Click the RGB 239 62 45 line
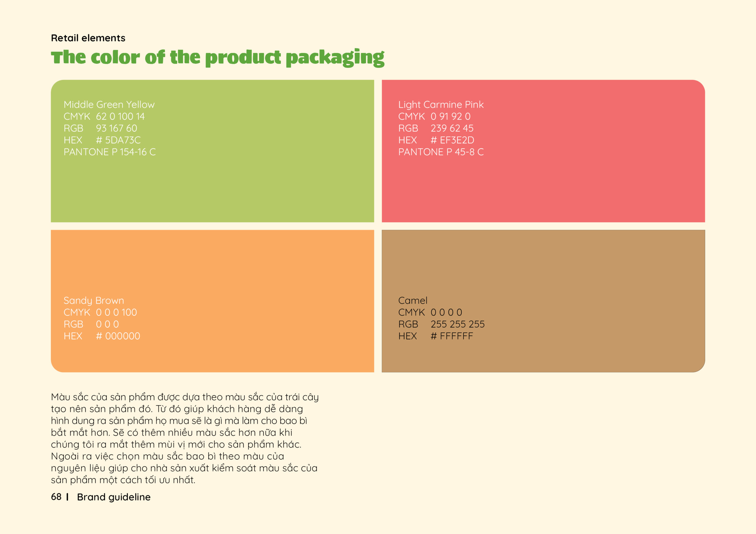The height and width of the screenshot is (534, 756). (436, 128)
